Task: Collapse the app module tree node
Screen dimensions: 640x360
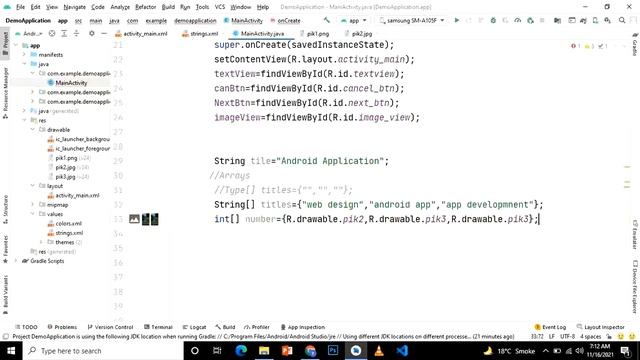Action: pyautogui.click(x=16, y=45)
